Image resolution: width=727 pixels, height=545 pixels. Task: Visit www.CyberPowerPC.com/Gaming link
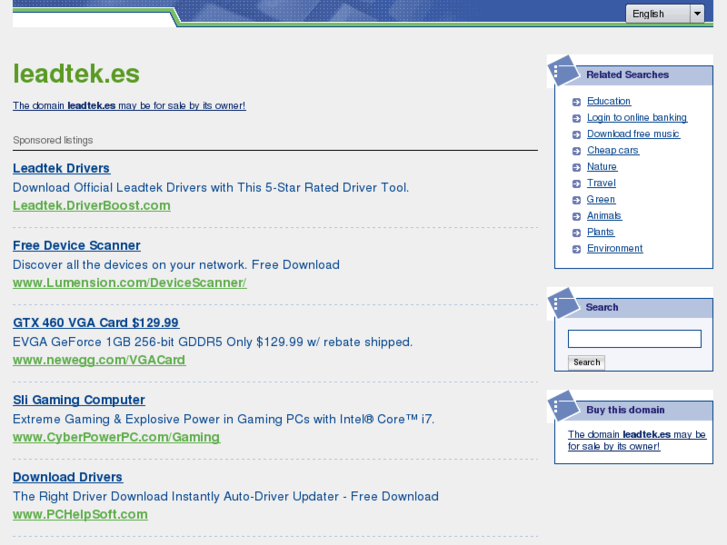click(x=116, y=437)
